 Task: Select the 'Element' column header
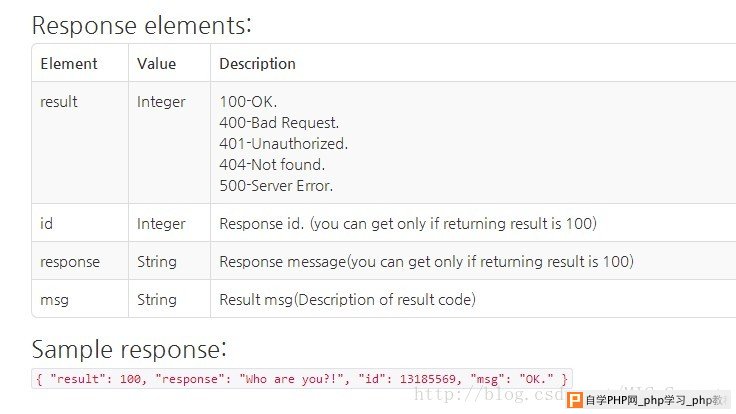click(x=69, y=63)
